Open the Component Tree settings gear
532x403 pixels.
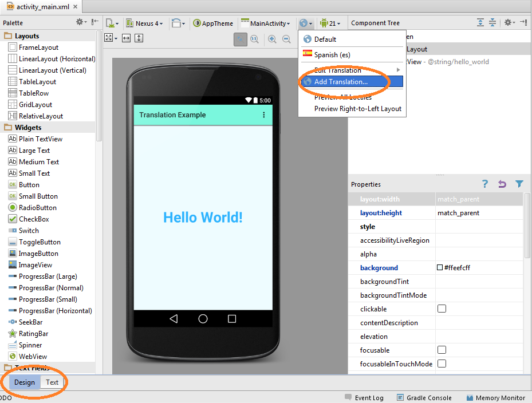pos(507,22)
